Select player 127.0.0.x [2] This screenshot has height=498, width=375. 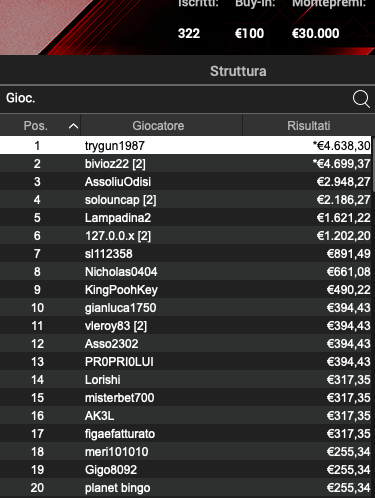coord(185,235)
